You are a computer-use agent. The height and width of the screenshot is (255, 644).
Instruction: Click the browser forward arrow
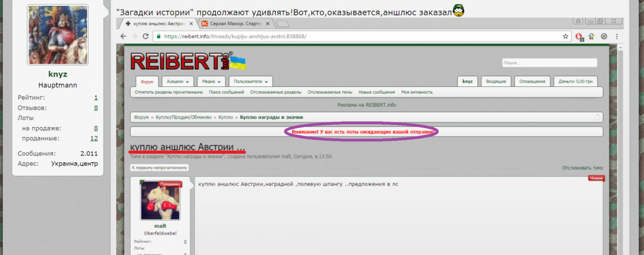point(134,36)
